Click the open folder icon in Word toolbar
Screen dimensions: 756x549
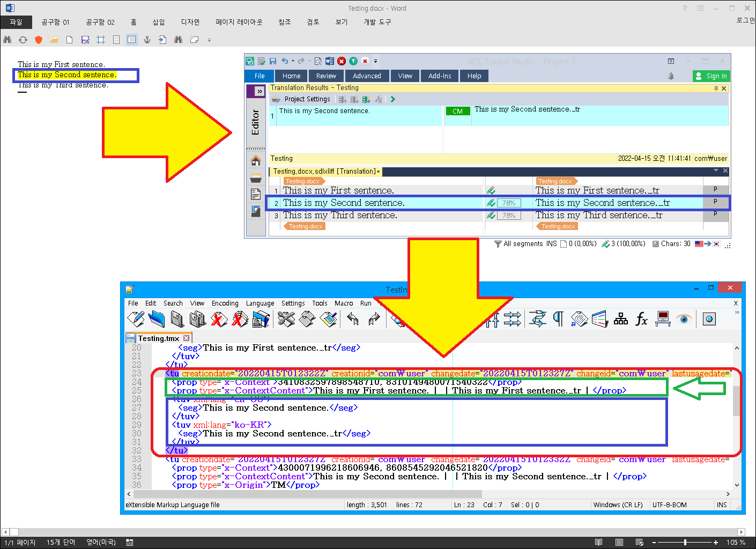(x=54, y=40)
